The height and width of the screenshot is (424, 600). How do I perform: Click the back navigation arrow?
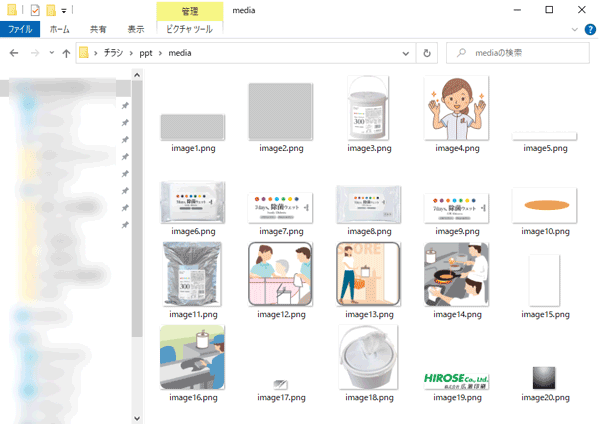click(13, 53)
